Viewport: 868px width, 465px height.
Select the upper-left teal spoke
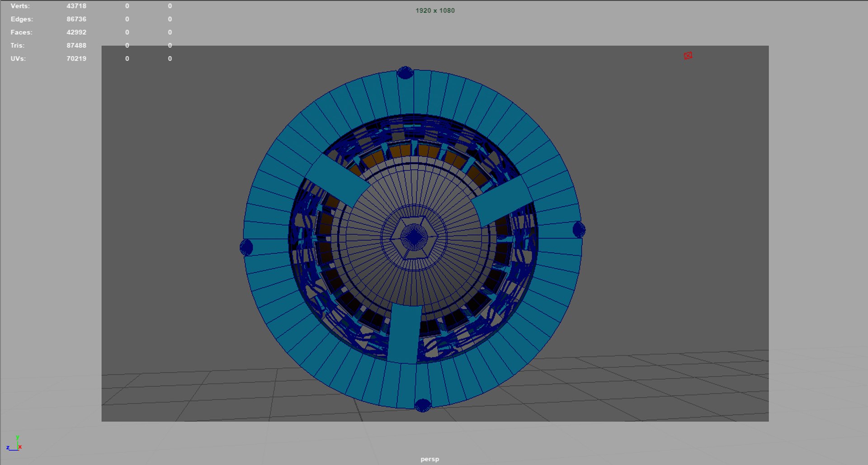(338, 180)
